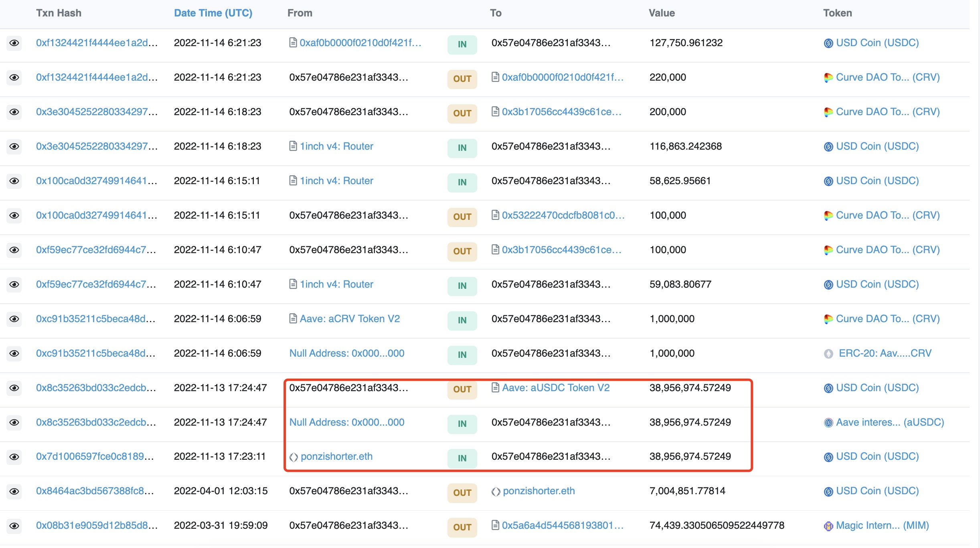Viewport: 980px width, 548px height.
Task: Open txn hash 0xf1324421f4444ee1a2d in IN row
Action: coord(97,43)
